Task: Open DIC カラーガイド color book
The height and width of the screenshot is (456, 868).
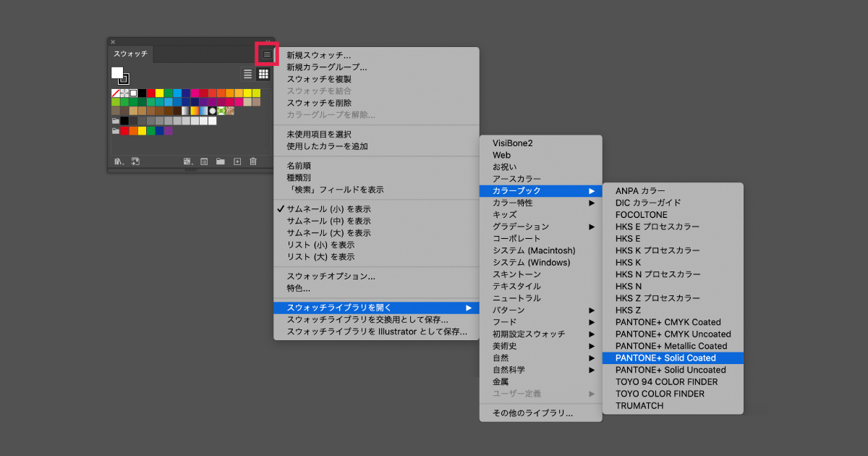Action: [673, 203]
